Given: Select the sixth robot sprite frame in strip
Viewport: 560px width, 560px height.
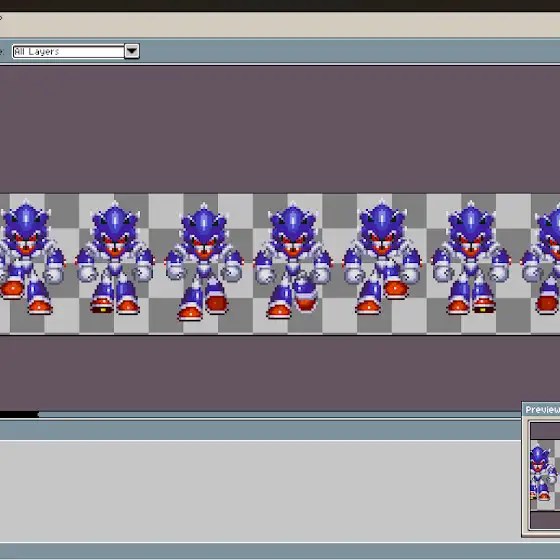Looking at the screenshot, I should (x=471, y=258).
